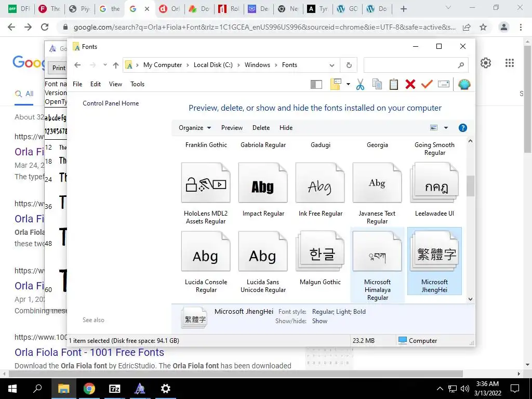Open the File menu in Fonts window

[x=77, y=84]
